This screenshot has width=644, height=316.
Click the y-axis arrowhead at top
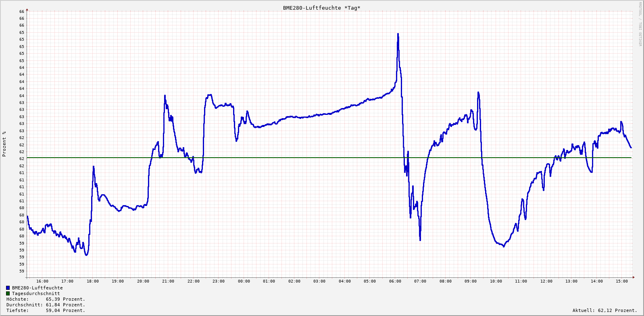27,9
